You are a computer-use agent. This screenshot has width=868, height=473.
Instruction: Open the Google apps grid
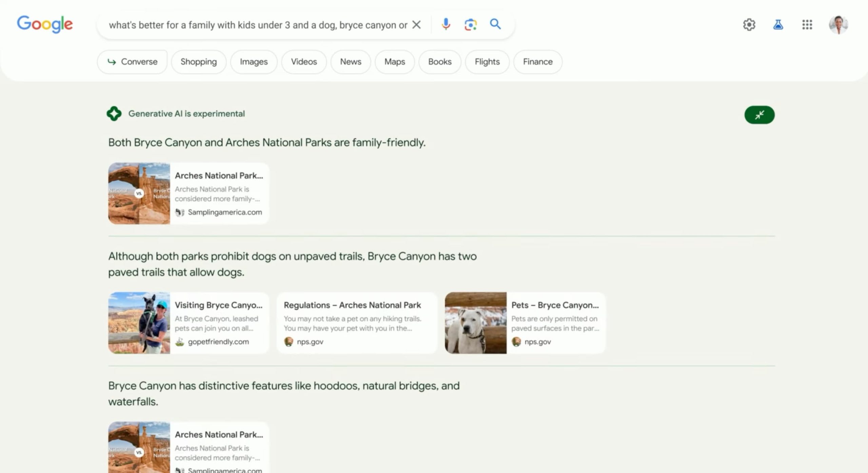(x=807, y=24)
